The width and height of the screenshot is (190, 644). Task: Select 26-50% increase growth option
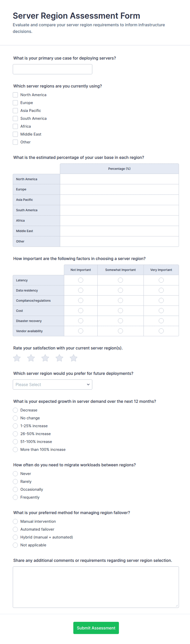[15, 434]
